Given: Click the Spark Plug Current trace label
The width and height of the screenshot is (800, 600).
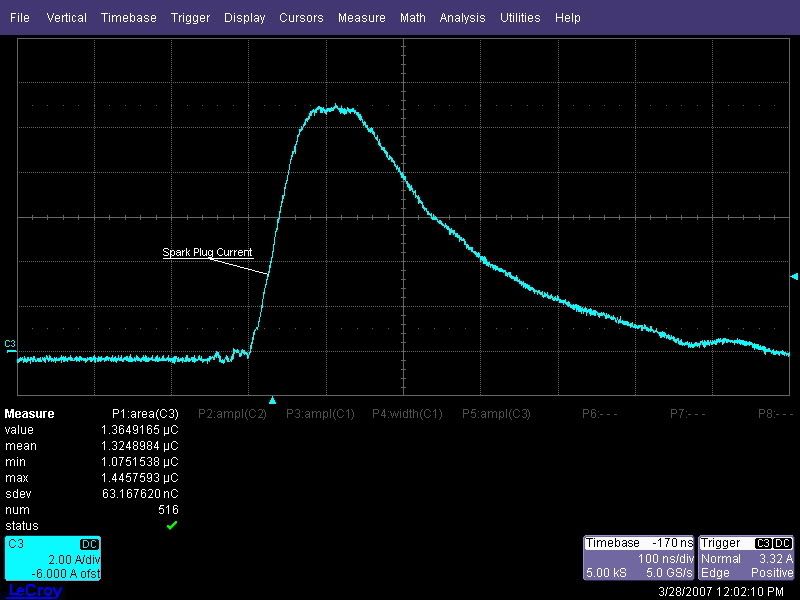Looking at the screenshot, I should pos(207,252).
